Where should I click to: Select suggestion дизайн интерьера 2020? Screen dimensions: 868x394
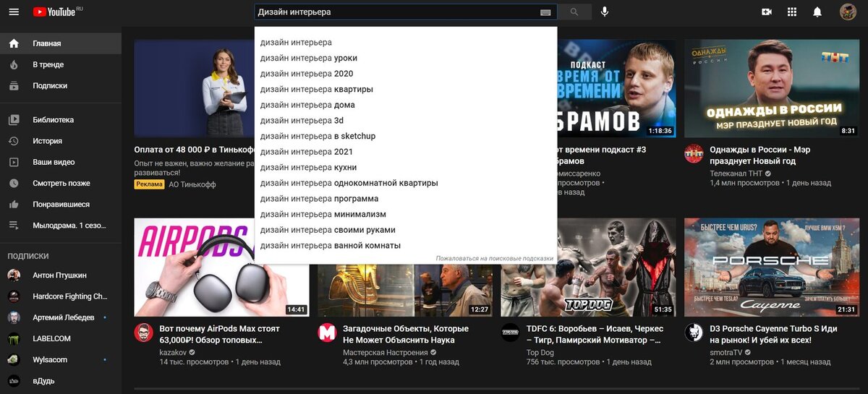pos(406,74)
